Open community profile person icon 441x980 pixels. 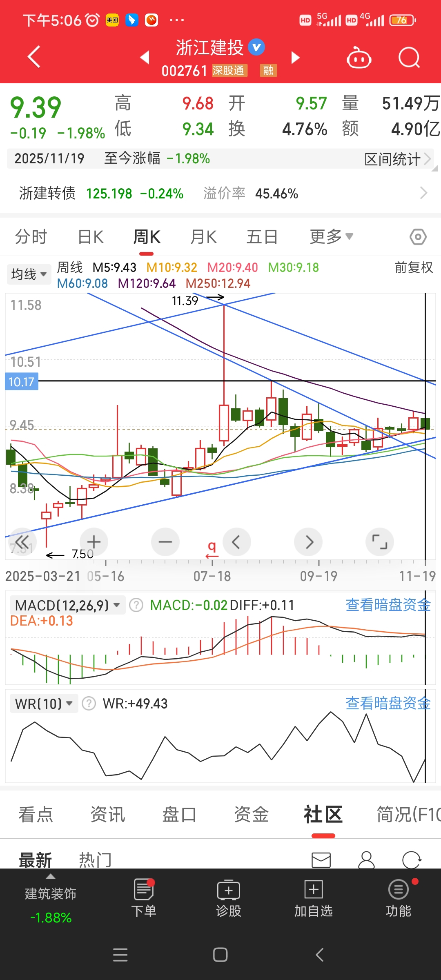(366, 860)
